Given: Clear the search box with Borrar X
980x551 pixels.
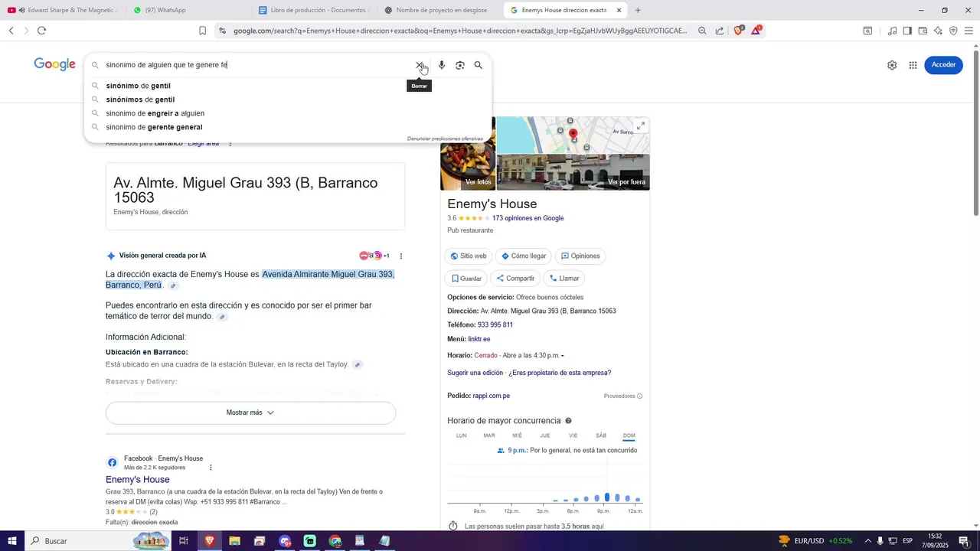Looking at the screenshot, I should point(420,66).
